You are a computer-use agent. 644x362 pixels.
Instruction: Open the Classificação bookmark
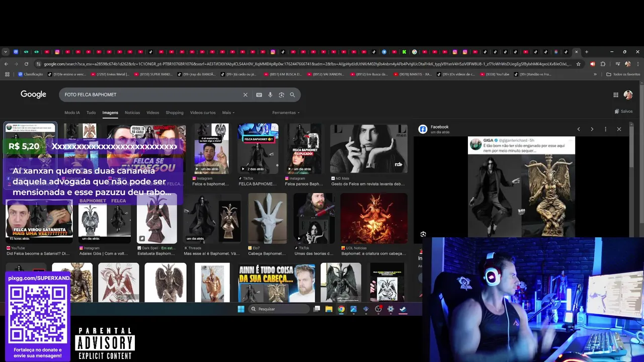pyautogui.click(x=31, y=74)
